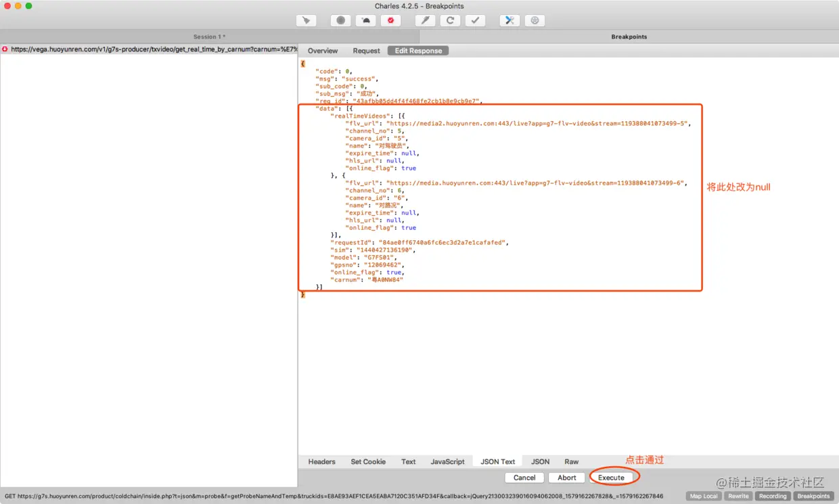Click the "realTimeVideos" line
This screenshot has height=504, width=839.
[367, 116]
